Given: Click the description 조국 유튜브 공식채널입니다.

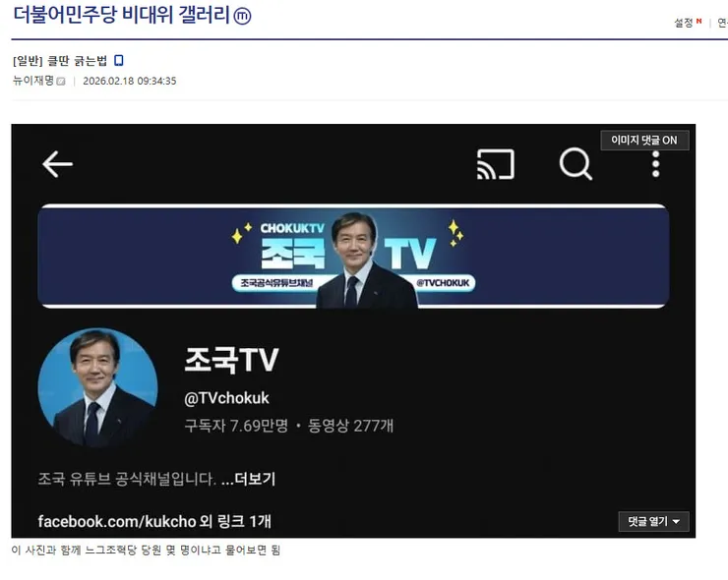Looking at the screenshot, I should [127, 479].
